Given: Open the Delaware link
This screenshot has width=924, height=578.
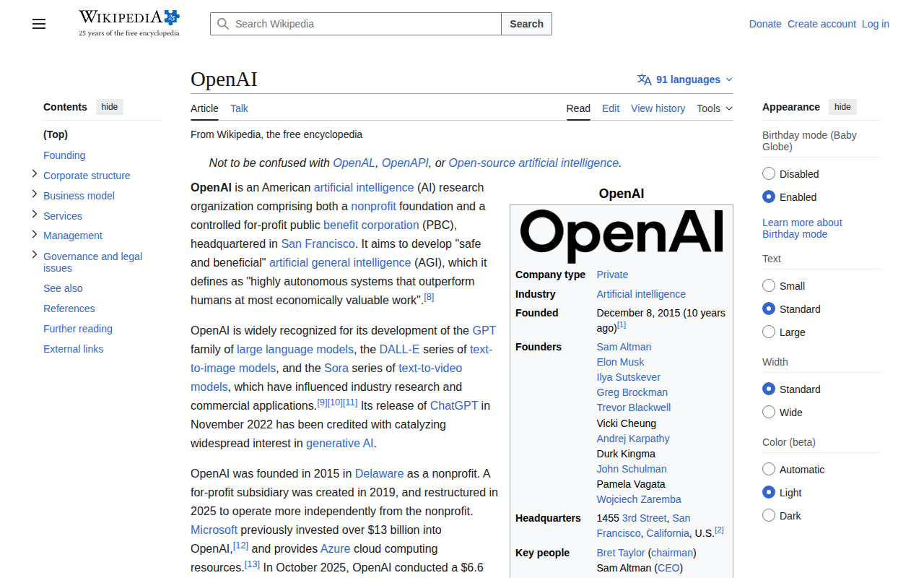Looking at the screenshot, I should point(380,473).
